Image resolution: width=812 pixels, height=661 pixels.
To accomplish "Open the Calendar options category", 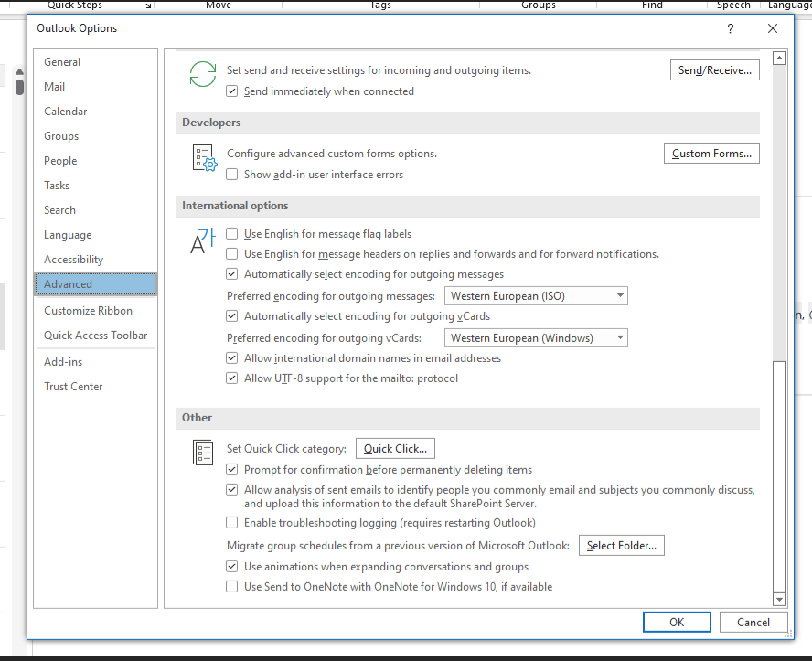I will coord(96,112).
